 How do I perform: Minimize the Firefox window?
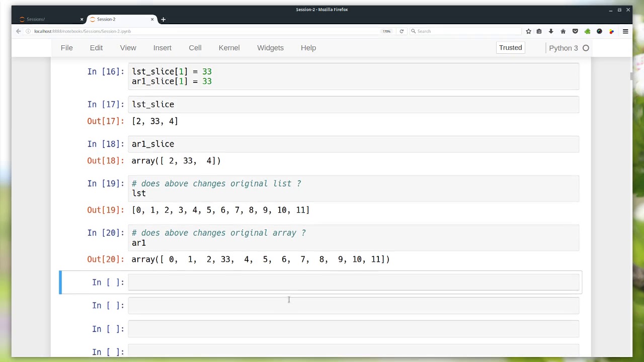pyautogui.click(x=610, y=10)
